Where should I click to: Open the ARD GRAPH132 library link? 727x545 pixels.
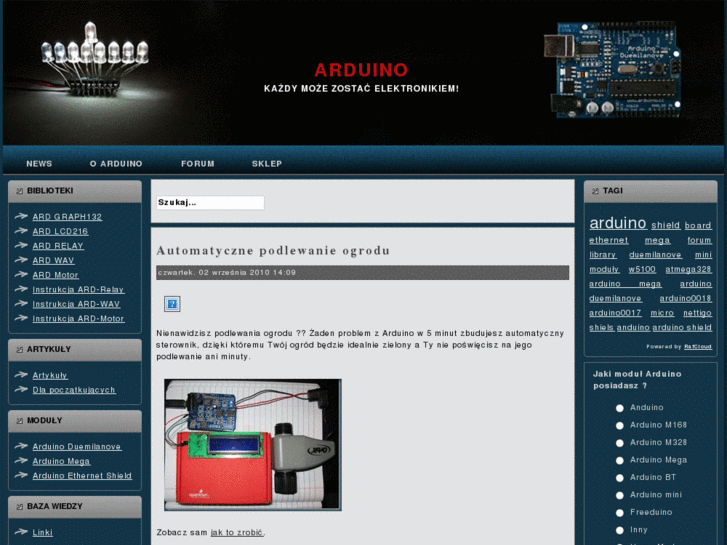coord(67,217)
